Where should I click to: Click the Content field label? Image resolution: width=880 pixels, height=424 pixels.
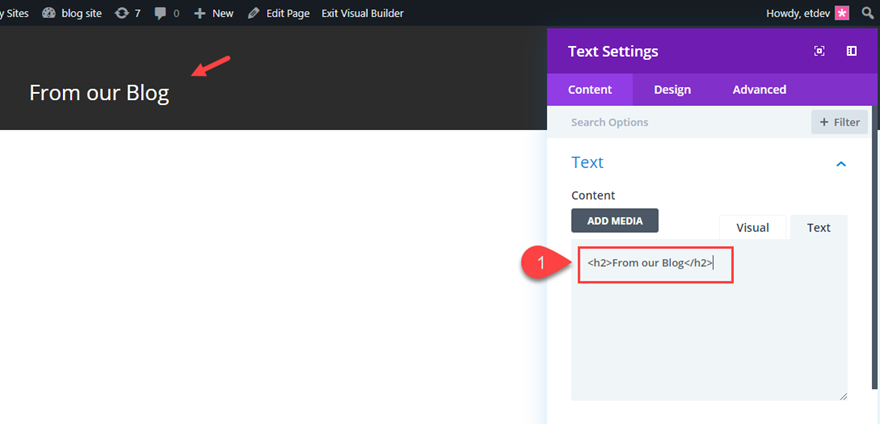[593, 195]
